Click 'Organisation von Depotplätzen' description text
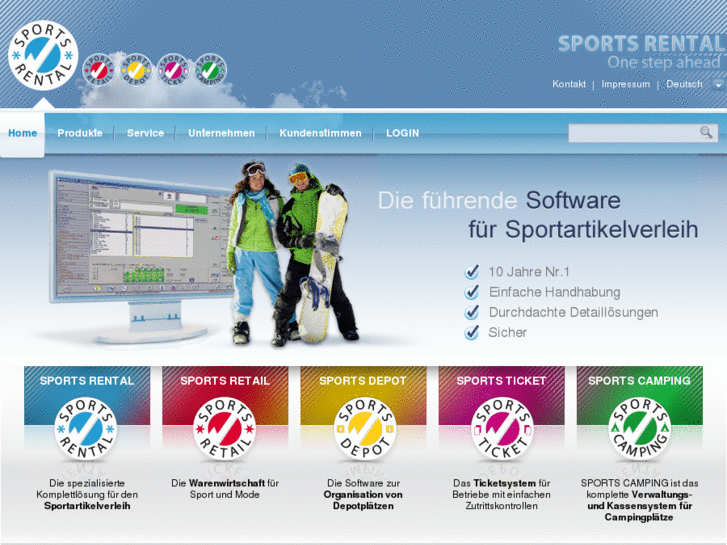The height and width of the screenshot is (545, 727). point(363,500)
